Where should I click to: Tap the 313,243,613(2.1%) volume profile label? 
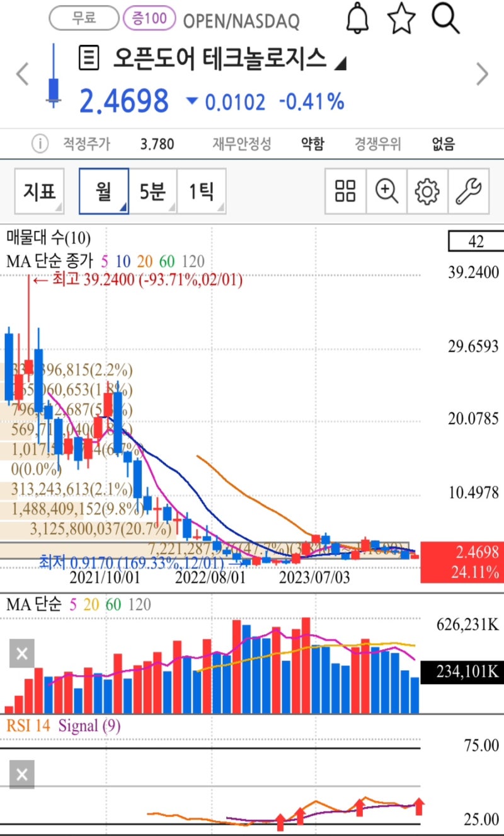[x=72, y=490]
